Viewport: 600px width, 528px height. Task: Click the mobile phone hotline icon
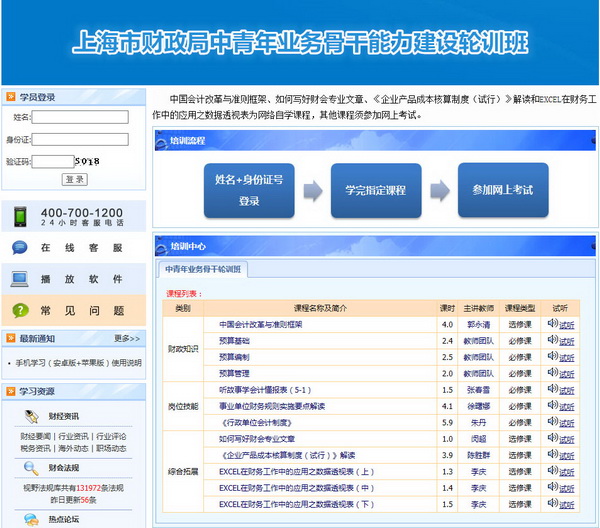click(x=20, y=216)
